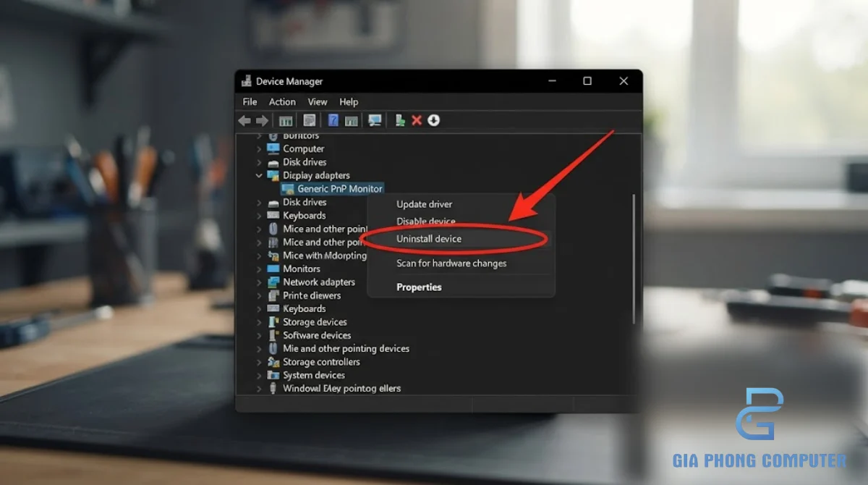The width and height of the screenshot is (868, 485).
Task: Open the Action menu
Action: coord(282,102)
